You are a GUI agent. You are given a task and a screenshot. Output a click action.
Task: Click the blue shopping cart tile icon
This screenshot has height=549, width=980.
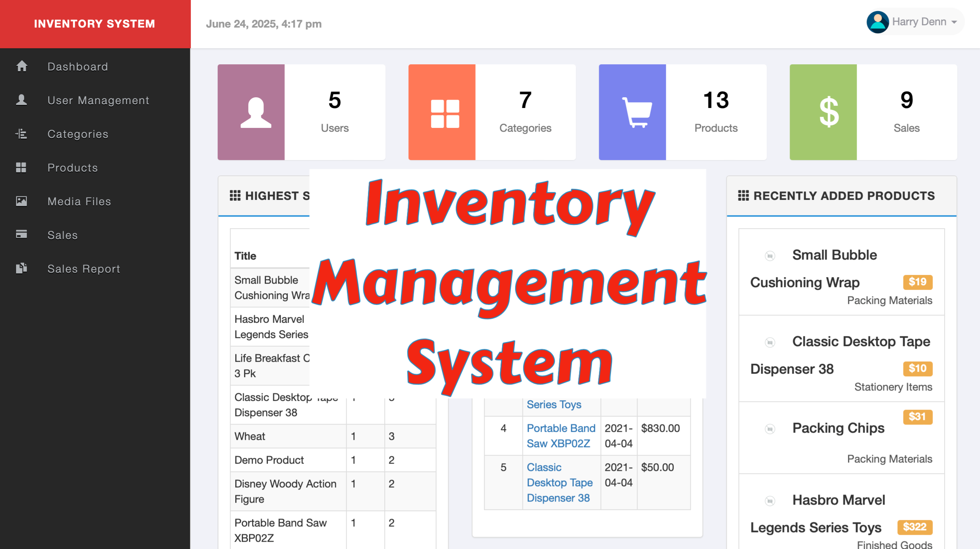636,112
